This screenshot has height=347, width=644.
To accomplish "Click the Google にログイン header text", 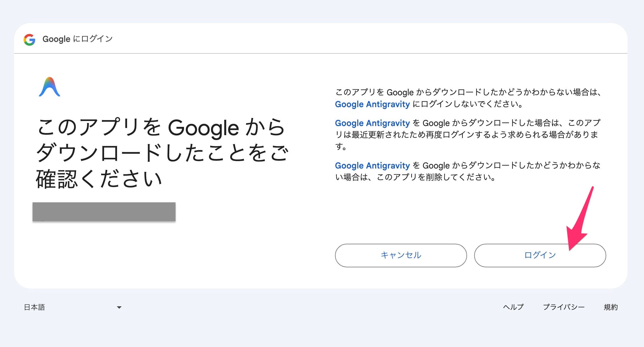I will coord(78,39).
